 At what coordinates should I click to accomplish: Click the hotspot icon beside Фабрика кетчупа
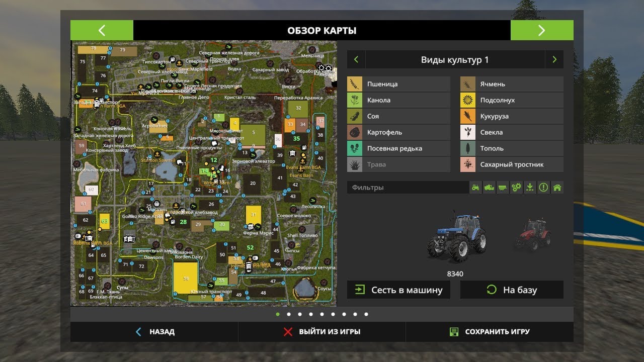click(328, 262)
